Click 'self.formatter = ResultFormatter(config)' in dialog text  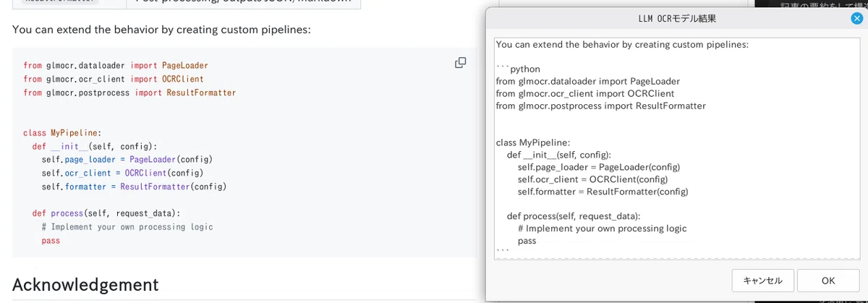pyautogui.click(x=603, y=192)
